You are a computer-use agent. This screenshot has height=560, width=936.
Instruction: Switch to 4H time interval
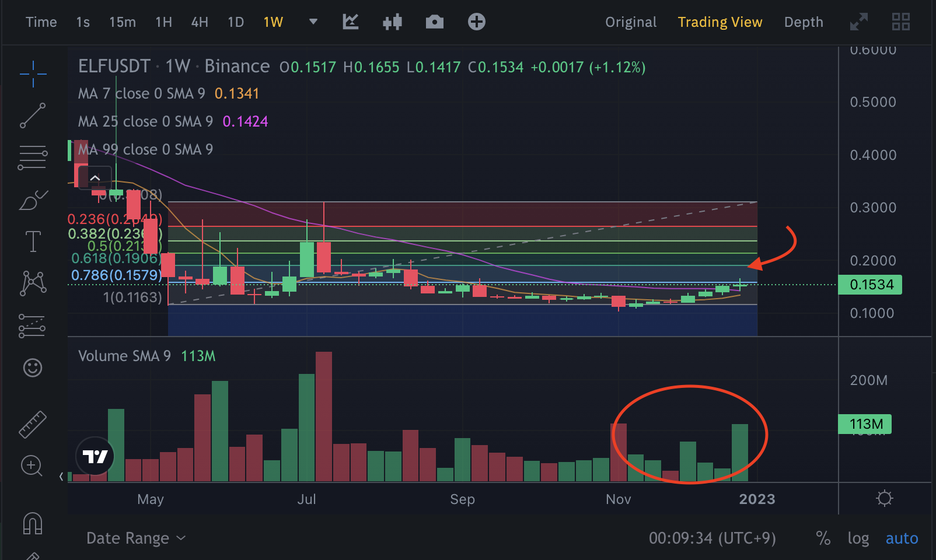coord(200,22)
